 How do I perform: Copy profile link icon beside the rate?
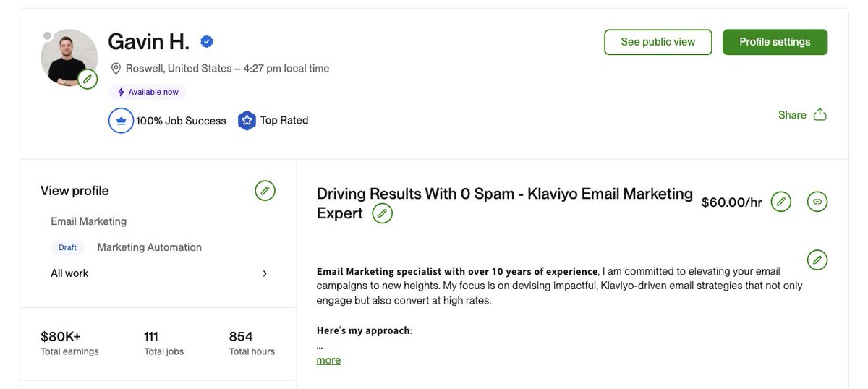(817, 202)
